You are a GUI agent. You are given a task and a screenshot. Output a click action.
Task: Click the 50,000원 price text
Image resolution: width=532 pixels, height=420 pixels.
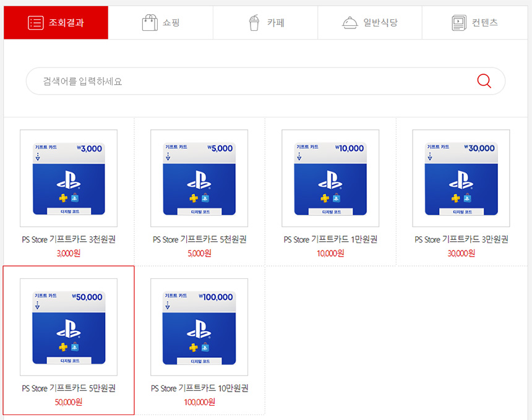[69, 402]
